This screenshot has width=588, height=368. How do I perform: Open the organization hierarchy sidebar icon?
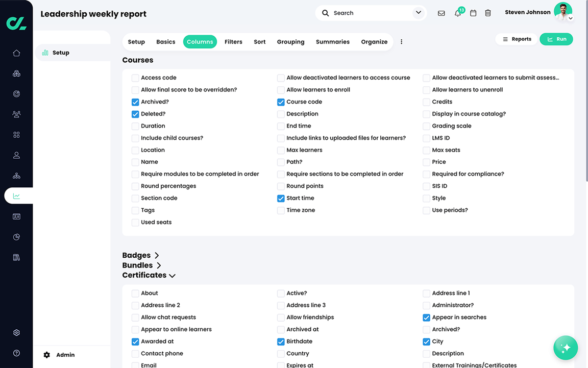tap(16, 176)
